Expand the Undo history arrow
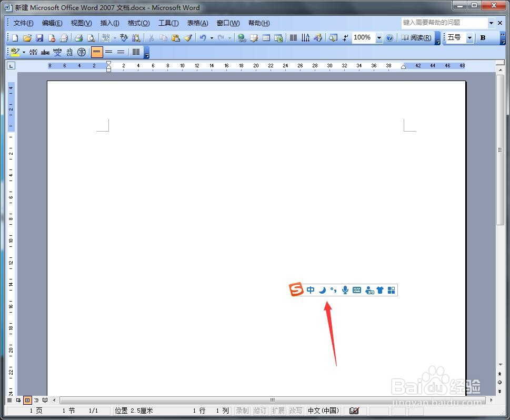The image size is (510, 420). [x=212, y=38]
